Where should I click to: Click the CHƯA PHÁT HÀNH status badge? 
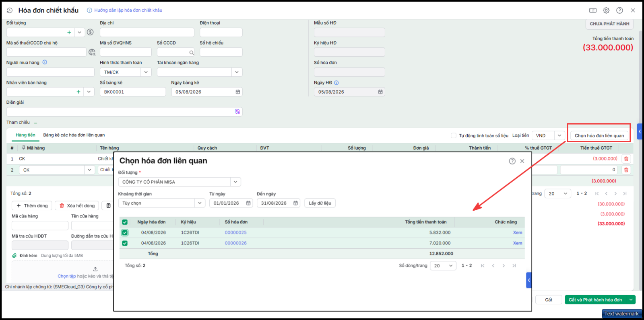point(609,24)
